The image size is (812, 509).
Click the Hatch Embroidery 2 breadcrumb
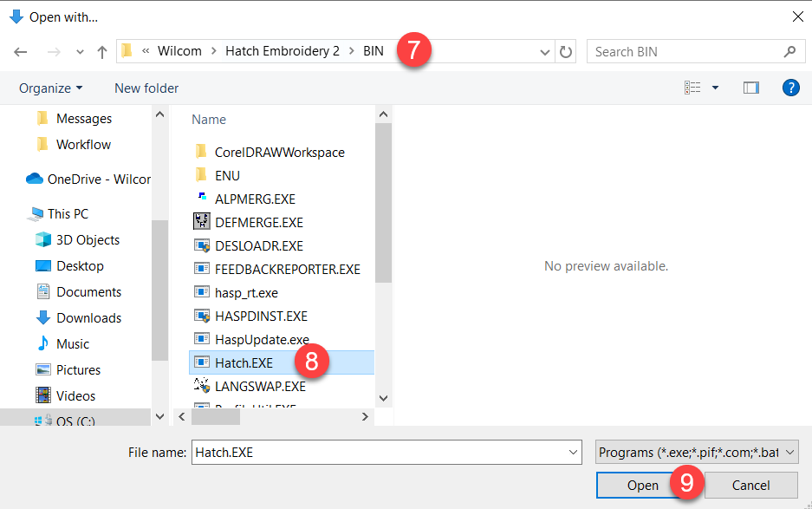pos(283,51)
